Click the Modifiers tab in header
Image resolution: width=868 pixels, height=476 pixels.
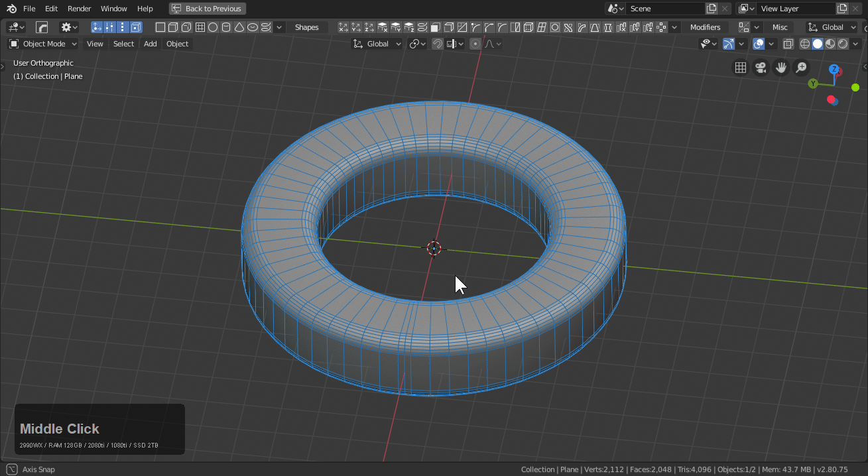[x=705, y=27]
